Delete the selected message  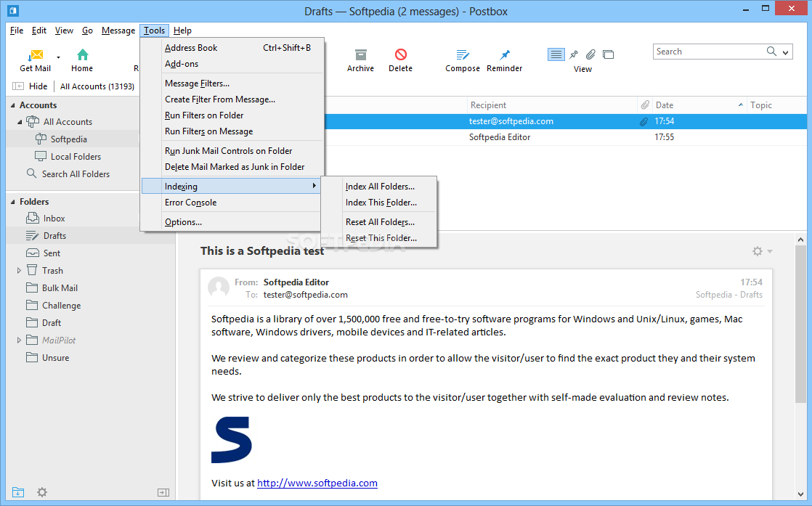click(400, 60)
